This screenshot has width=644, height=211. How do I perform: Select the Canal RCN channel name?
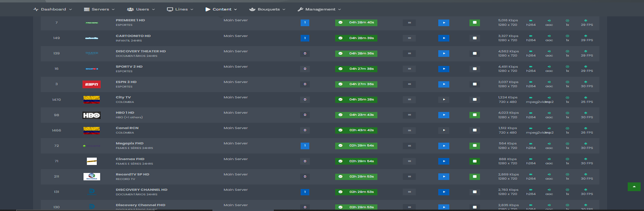tap(127, 128)
